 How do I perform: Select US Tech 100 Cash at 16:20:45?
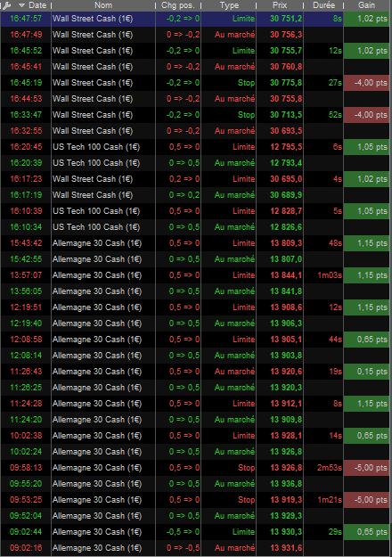tap(96, 147)
